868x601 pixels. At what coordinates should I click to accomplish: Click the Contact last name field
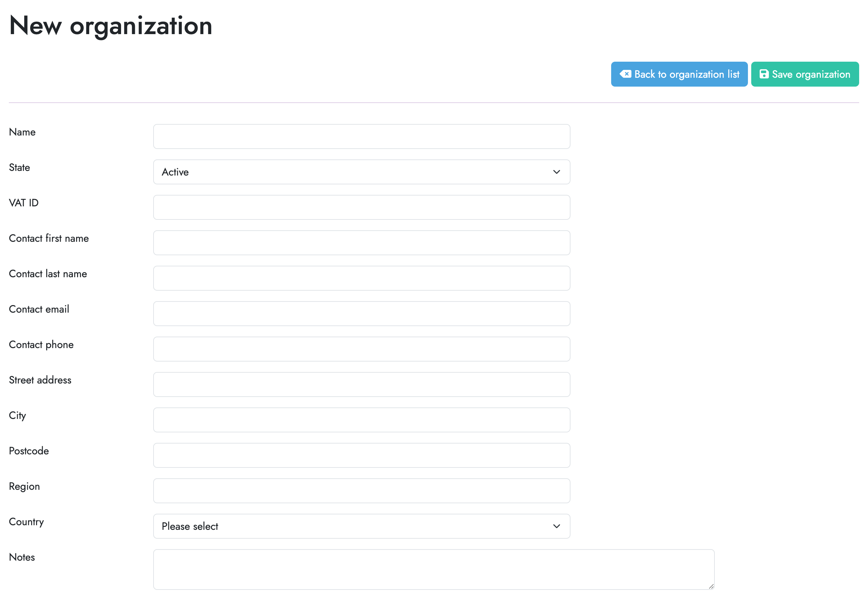click(x=362, y=278)
